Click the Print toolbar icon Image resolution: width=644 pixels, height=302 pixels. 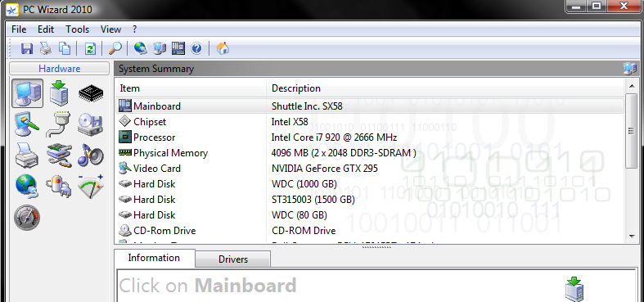coord(46,48)
